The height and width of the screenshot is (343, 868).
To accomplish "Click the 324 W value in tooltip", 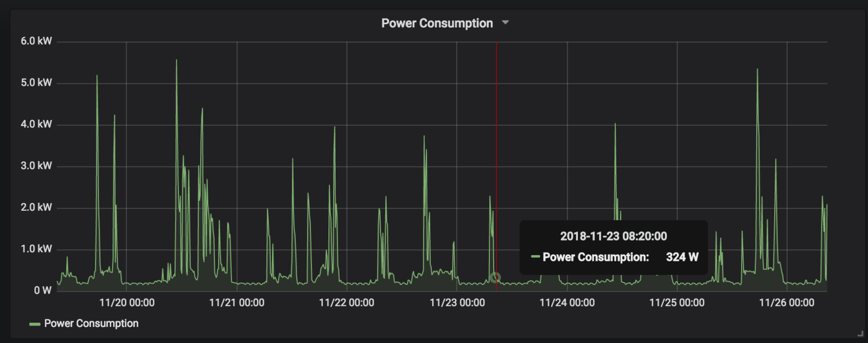I will coord(682,257).
